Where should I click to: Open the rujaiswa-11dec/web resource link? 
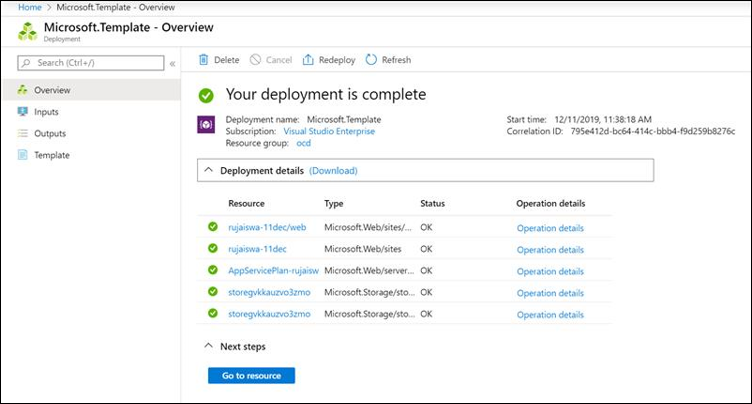click(x=267, y=228)
